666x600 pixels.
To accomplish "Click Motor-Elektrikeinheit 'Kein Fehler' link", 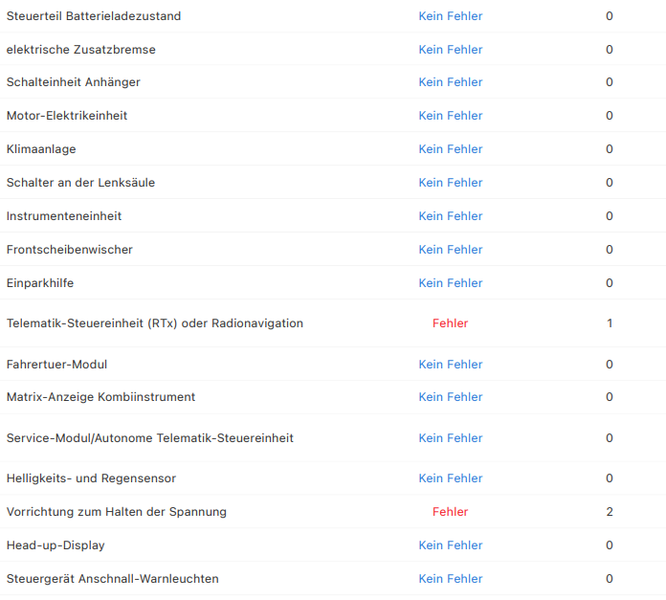I will click(x=450, y=116).
